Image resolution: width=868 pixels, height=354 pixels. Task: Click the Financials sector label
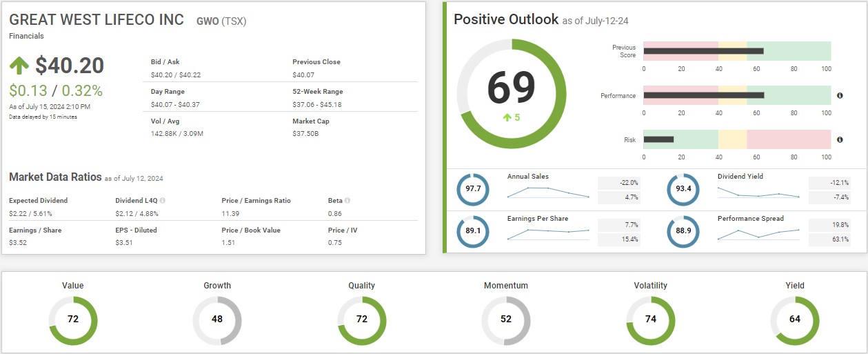click(x=27, y=35)
